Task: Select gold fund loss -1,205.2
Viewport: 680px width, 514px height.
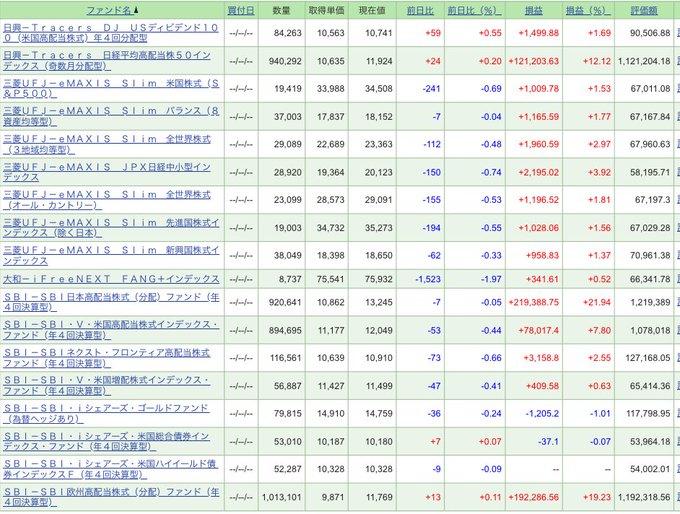Action: point(542,414)
